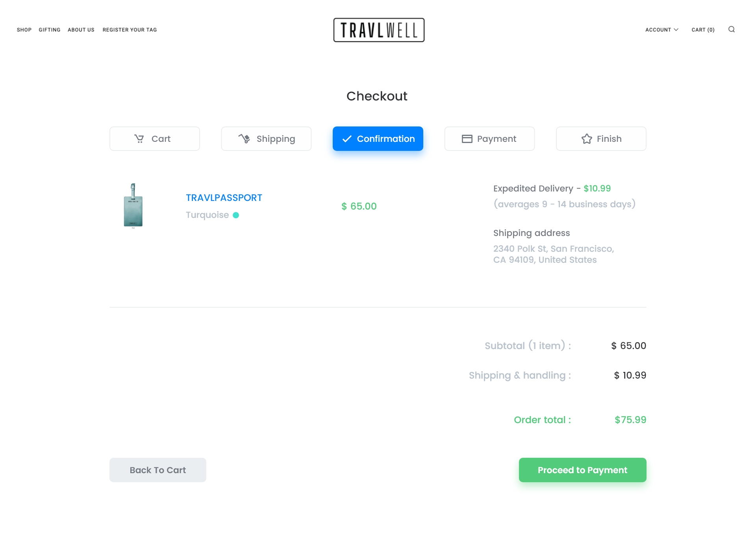This screenshot has width=756, height=535.
Task: Go to About Us page
Action: (x=81, y=30)
